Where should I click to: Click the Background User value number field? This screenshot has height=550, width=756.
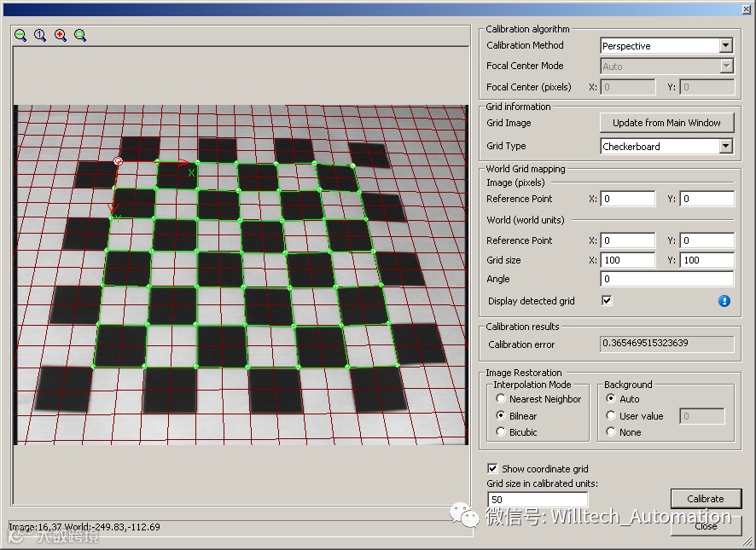click(x=702, y=416)
